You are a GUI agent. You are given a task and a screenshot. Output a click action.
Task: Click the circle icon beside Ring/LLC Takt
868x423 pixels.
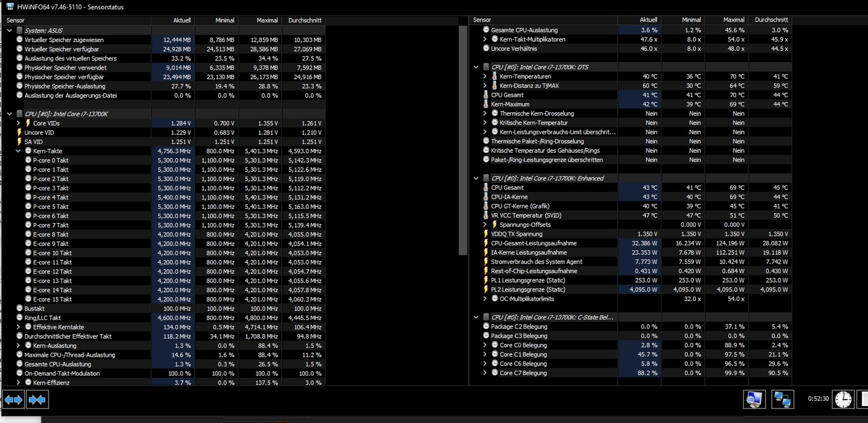pos(19,318)
